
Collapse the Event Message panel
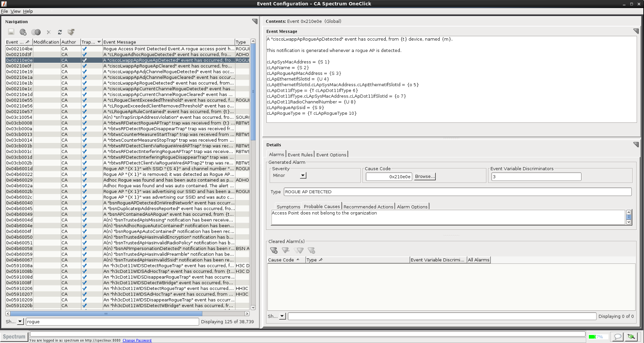(x=636, y=31)
